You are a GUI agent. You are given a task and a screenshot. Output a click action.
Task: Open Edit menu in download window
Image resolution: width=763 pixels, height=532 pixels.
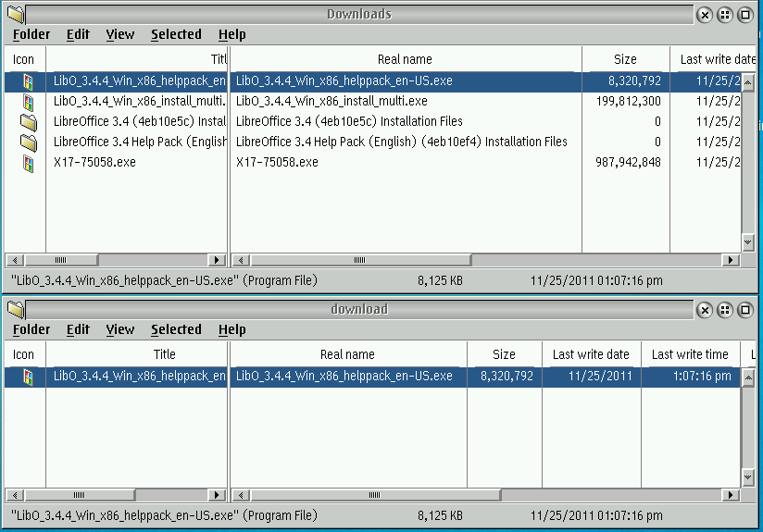point(78,329)
